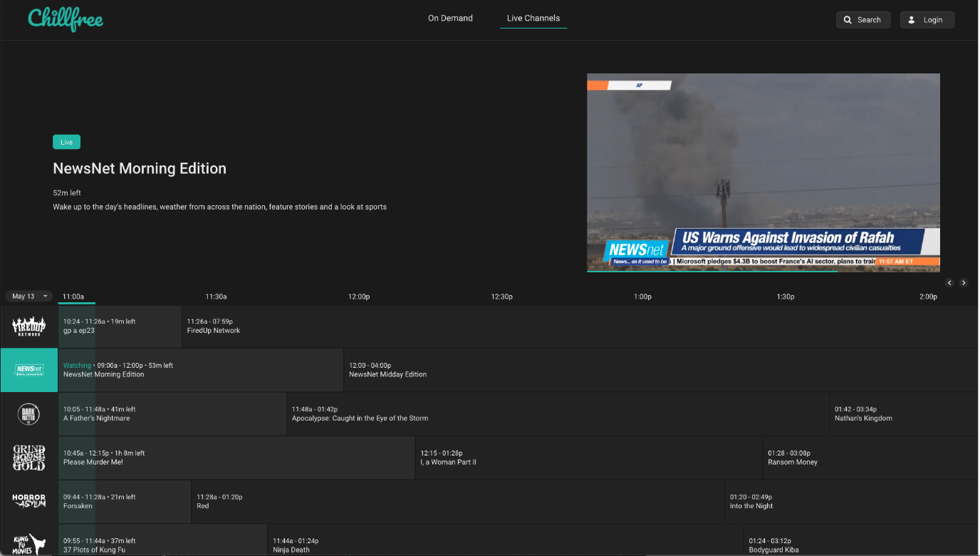Click the Live badge
Viewport: 980px width, 556px height.
[x=66, y=142]
